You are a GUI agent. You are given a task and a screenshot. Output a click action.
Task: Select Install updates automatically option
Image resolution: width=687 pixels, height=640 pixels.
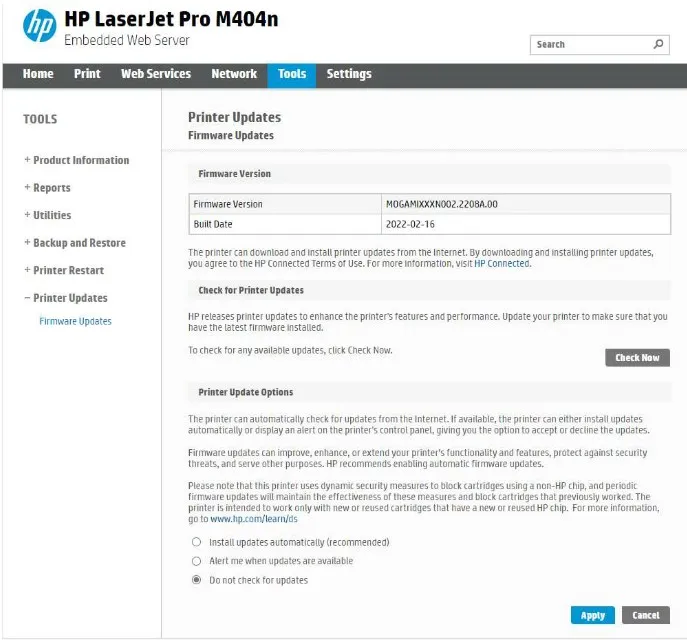click(197, 542)
